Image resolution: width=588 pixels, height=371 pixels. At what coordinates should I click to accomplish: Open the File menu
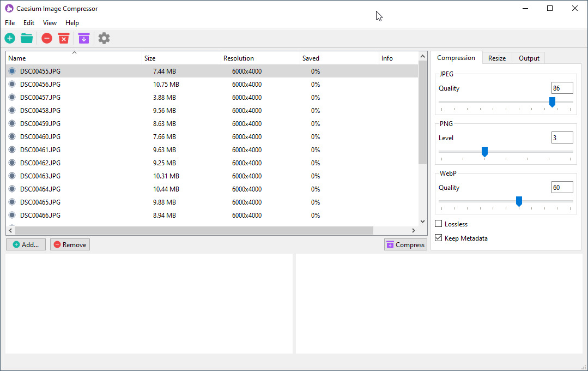[9, 23]
